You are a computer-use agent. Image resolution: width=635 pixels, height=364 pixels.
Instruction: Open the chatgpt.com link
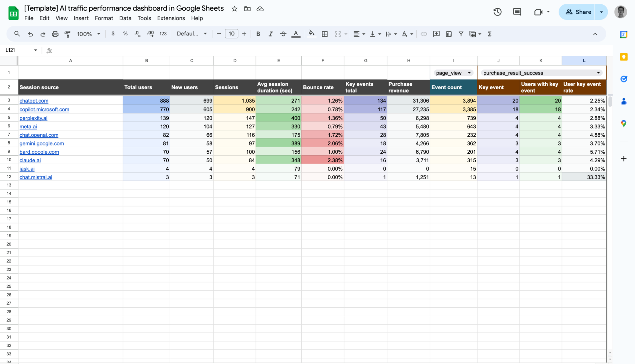point(34,100)
